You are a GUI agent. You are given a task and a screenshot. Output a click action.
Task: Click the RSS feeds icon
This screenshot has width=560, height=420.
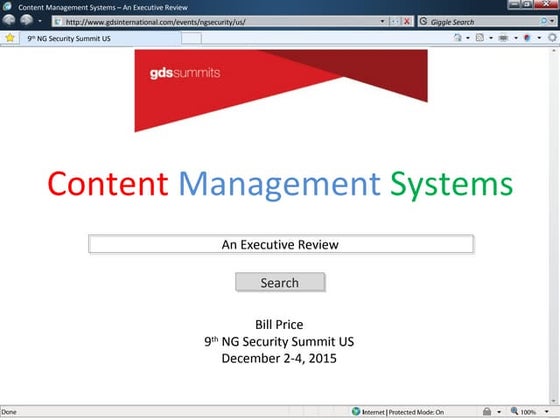(480, 38)
